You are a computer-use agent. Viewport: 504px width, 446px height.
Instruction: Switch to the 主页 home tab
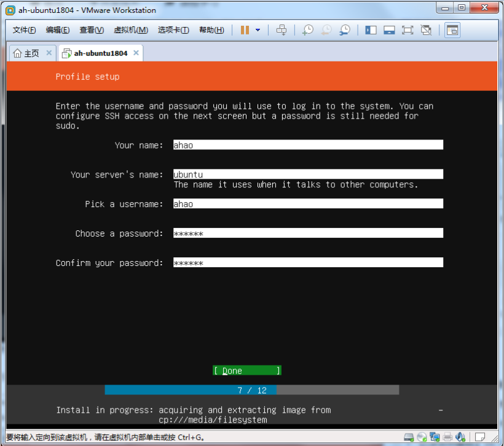26,53
